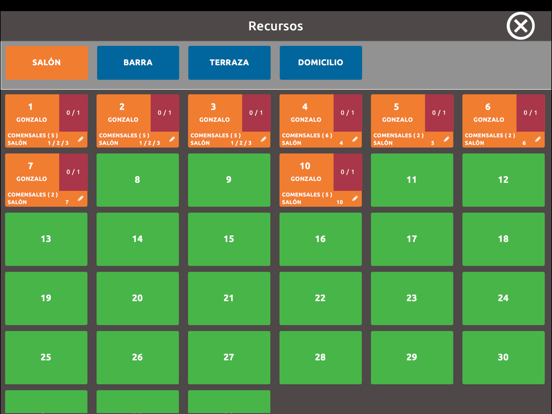The height and width of the screenshot is (414, 552).
Task: Click the red 0 / 1 box on table 6
Action: pyautogui.click(x=531, y=113)
